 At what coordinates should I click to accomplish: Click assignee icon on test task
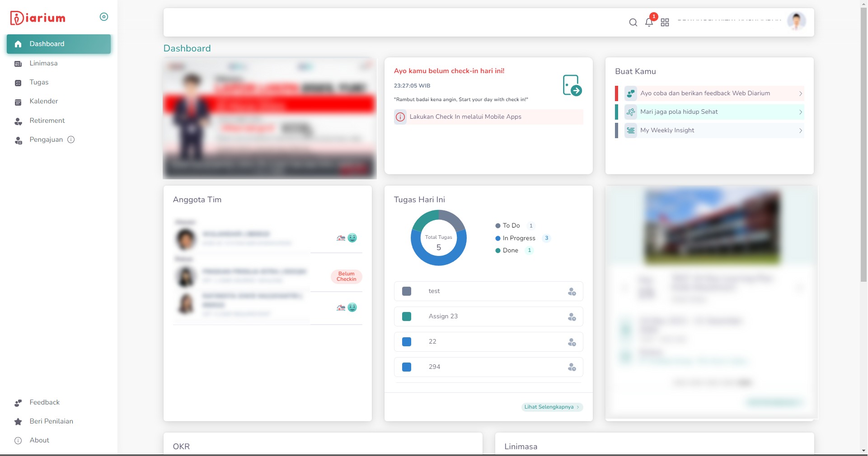pos(572,292)
